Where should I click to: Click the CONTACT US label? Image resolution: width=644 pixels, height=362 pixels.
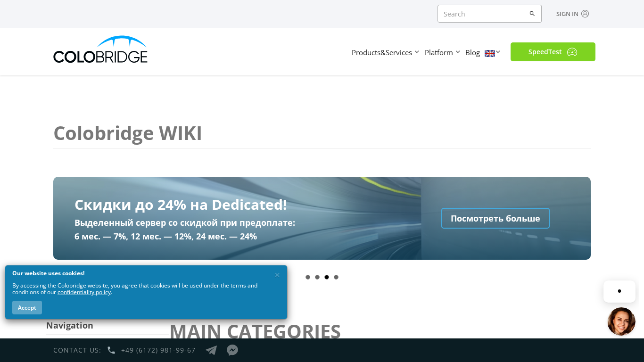click(x=77, y=350)
